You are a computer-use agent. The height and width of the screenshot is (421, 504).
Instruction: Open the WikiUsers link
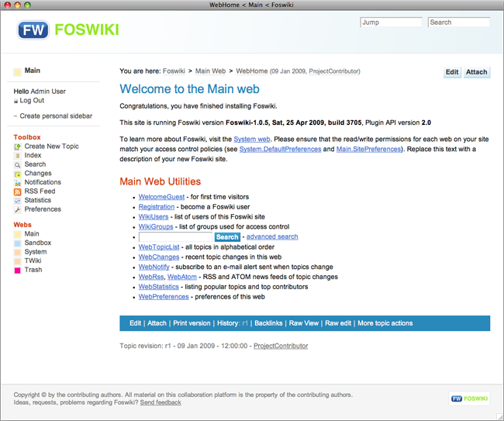click(154, 216)
